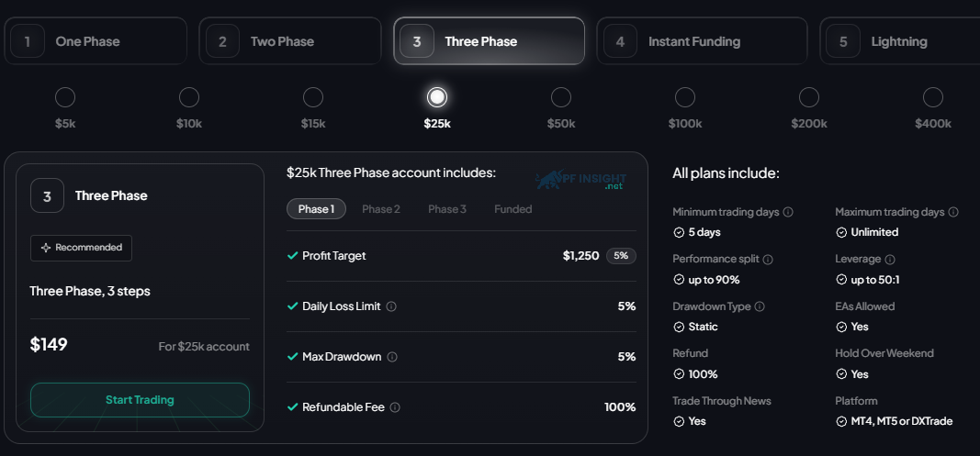Click Performance split info icon
This screenshot has height=456, width=980.
(x=768, y=260)
